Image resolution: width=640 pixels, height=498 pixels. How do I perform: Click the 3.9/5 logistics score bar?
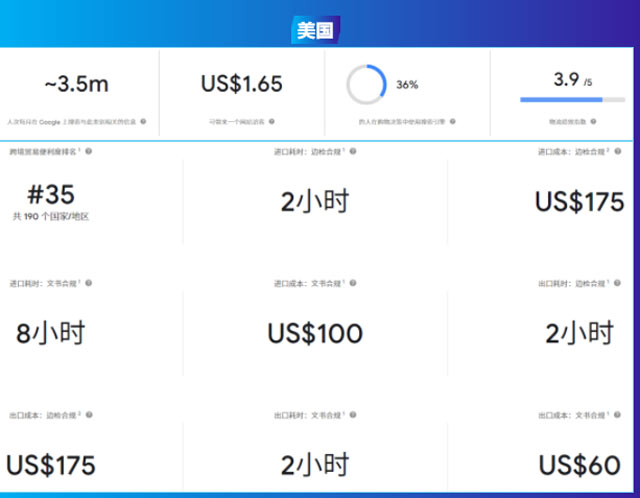572,99
